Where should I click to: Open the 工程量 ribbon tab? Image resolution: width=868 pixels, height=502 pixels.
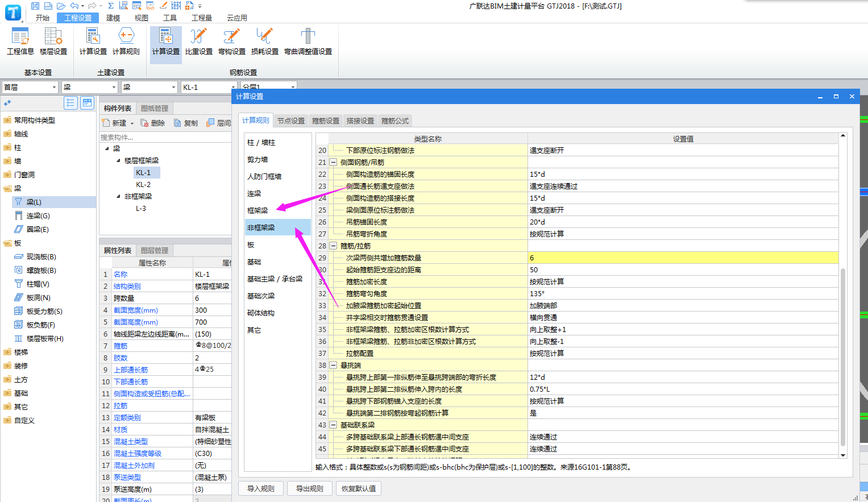click(x=202, y=18)
